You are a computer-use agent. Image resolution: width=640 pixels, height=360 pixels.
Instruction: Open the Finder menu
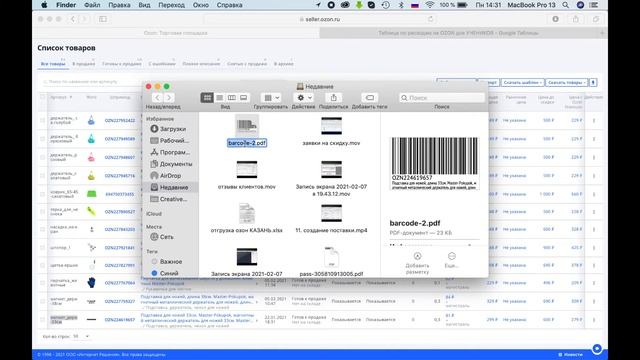66,5
